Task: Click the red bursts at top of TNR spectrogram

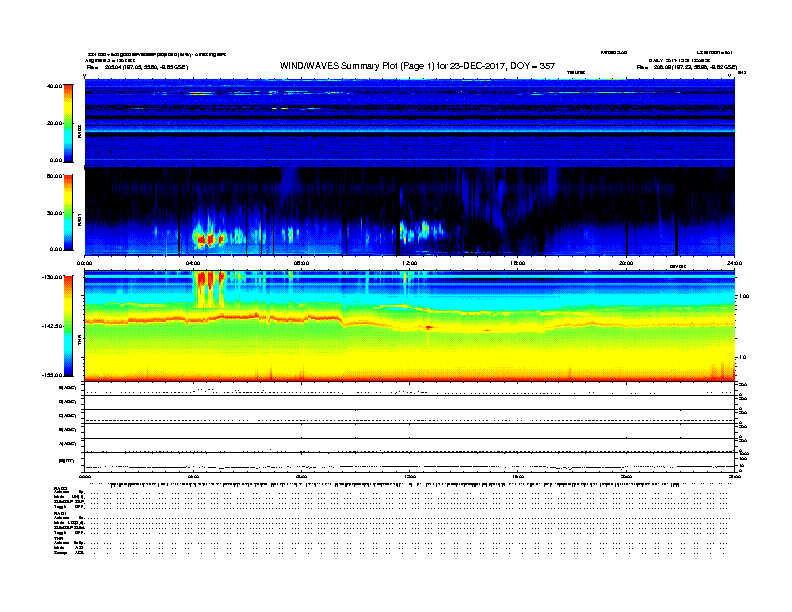Action: tap(210, 279)
